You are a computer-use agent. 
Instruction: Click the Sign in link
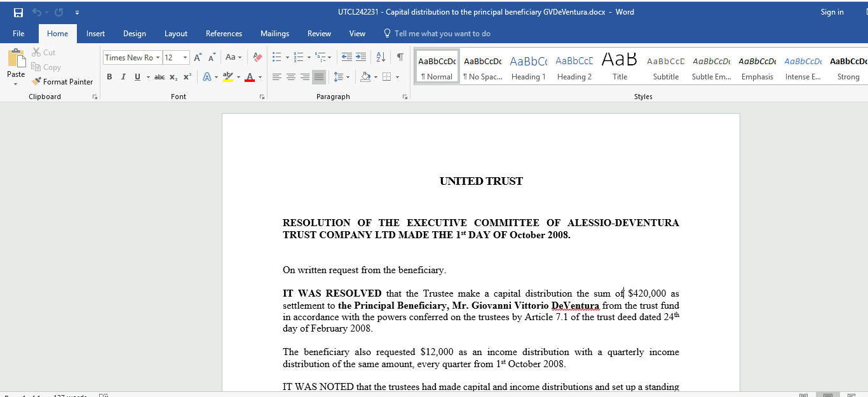(832, 12)
